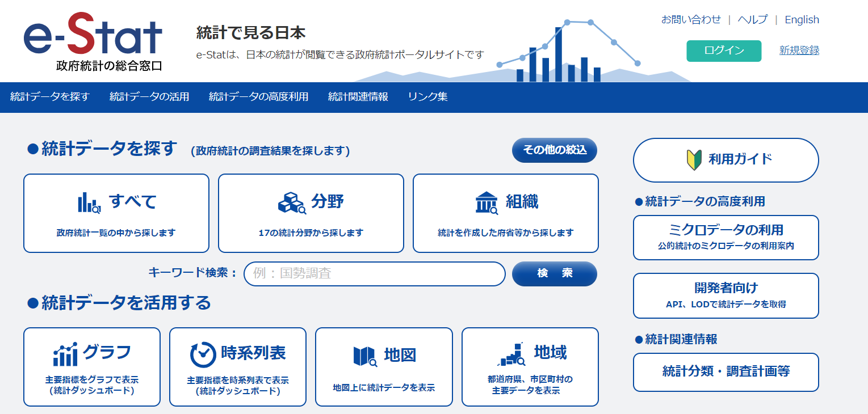
Task: Click the graph icon beside グラフ
Action: point(65,354)
